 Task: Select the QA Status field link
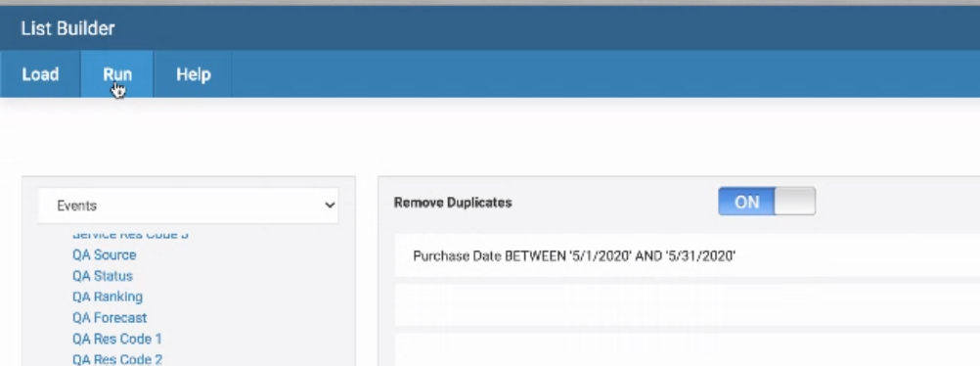[103, 276]
